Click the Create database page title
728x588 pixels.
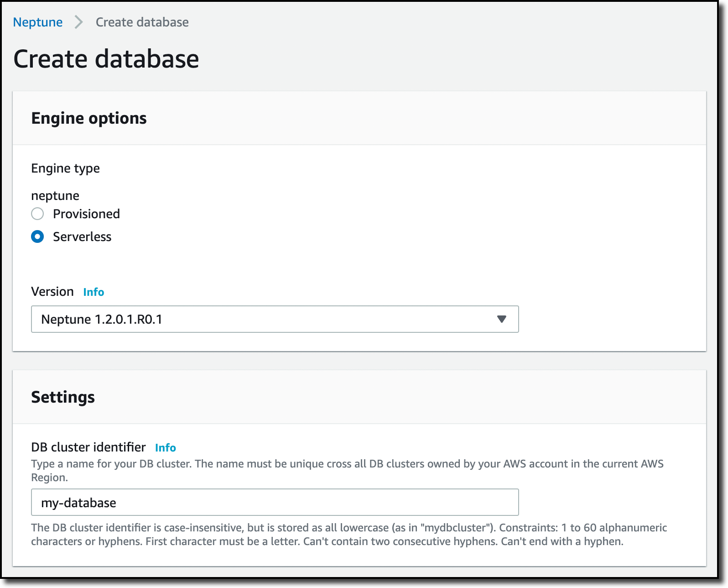click(106, 59)
